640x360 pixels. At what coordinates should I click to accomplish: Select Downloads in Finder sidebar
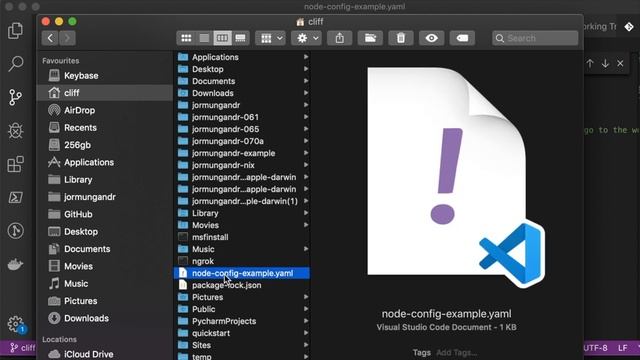(105, 318)
